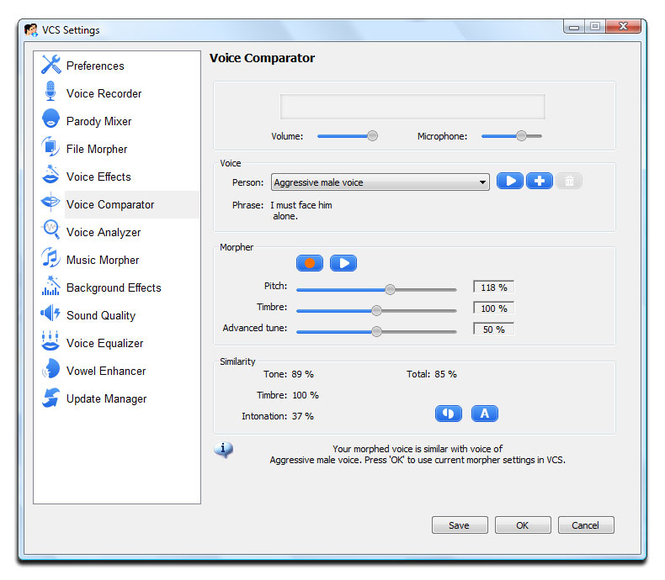This screenshot has width=665, height=580.
Task: Select Parody Mixer from sidebar
Action: [x=99, y=122]
